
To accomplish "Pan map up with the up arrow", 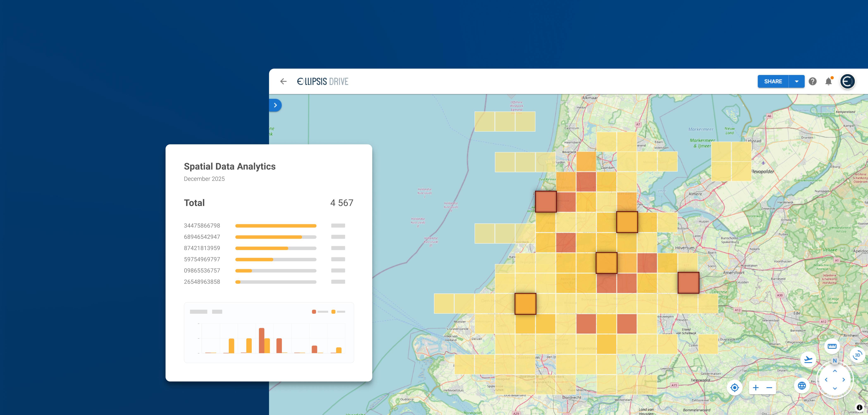I will coord(835,371).
